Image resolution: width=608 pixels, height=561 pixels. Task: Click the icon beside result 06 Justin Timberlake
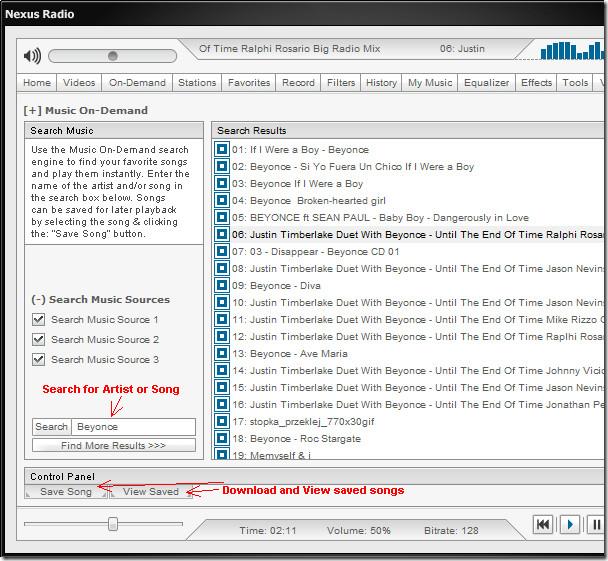point(222,234)
